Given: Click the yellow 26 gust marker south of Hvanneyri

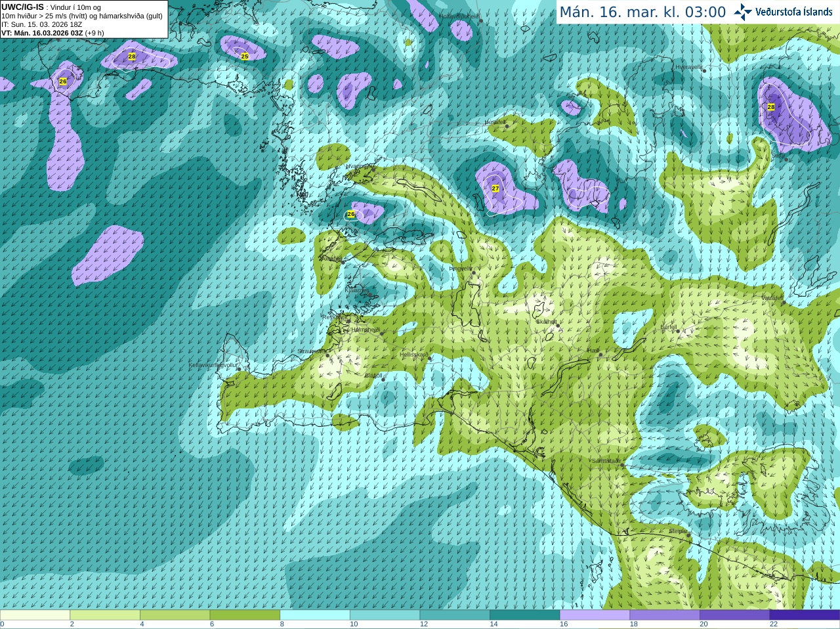Looking at the screenshot, I should [351, 214].
